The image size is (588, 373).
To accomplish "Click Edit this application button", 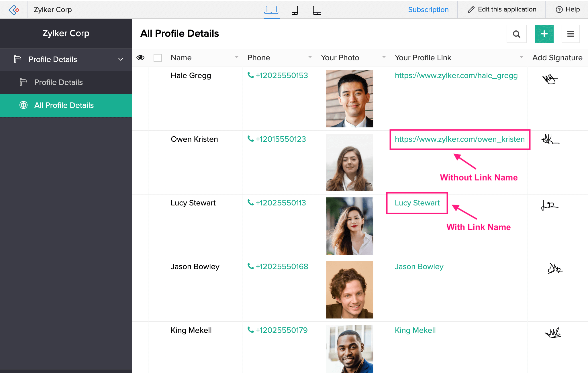I will 502,9.
